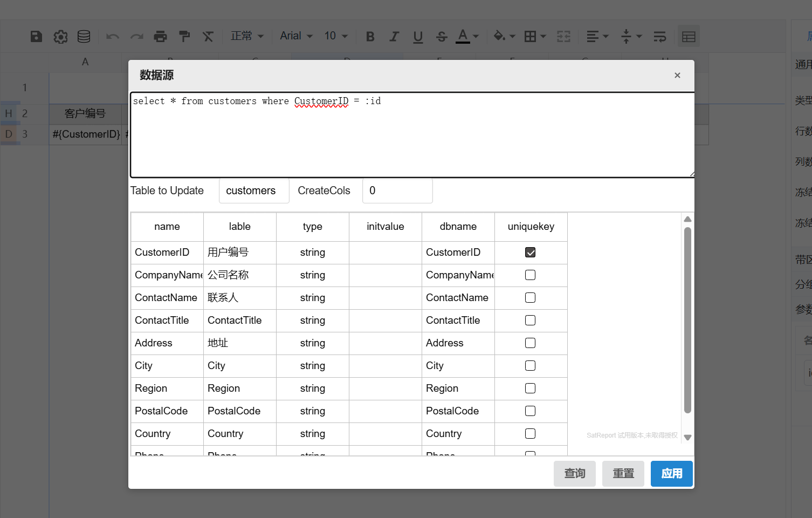This screenshot has width=812, height=518.
Task: Open the Arial font dropdown
Action: tap(296, 36)
